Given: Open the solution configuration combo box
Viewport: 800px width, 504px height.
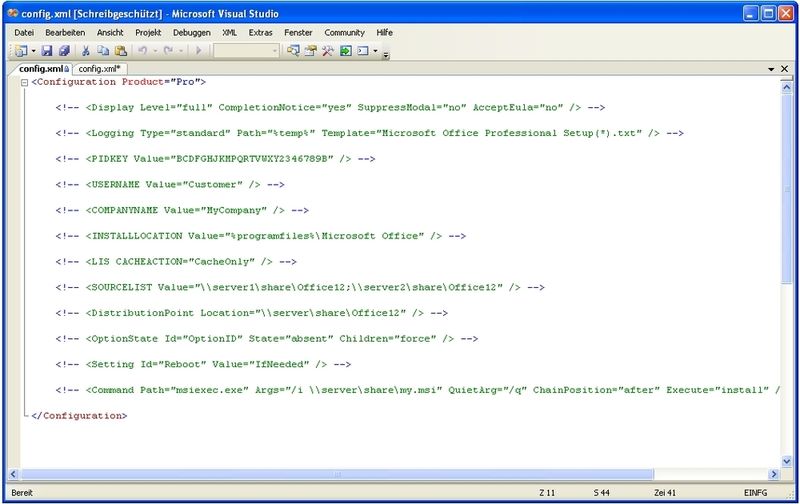Looking at the screenshot, I should pos(246,51).
